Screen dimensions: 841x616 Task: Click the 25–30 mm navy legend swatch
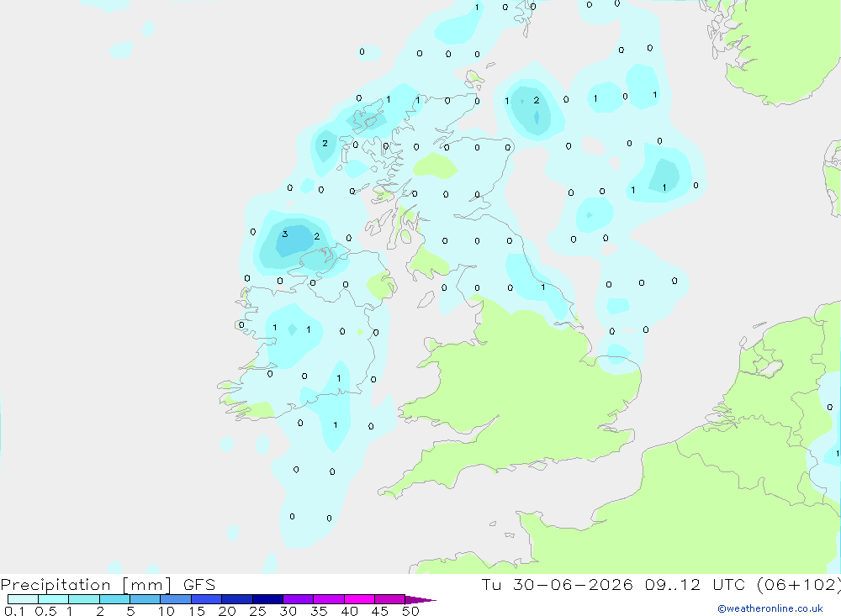tap(267, 599)
